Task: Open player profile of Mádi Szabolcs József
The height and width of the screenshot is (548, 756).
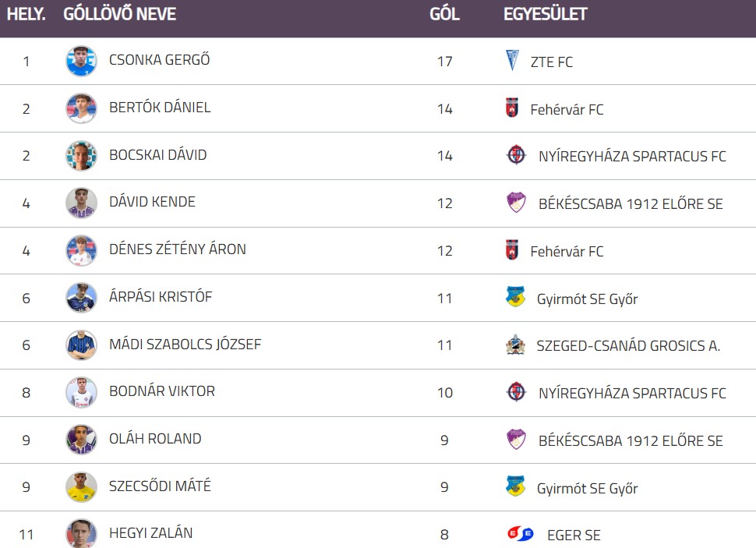Action: click(x=185, y=345)
